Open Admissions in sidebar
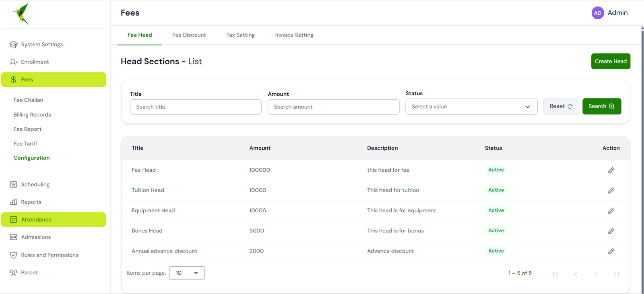The image size is (644, 294). [54, 237]
